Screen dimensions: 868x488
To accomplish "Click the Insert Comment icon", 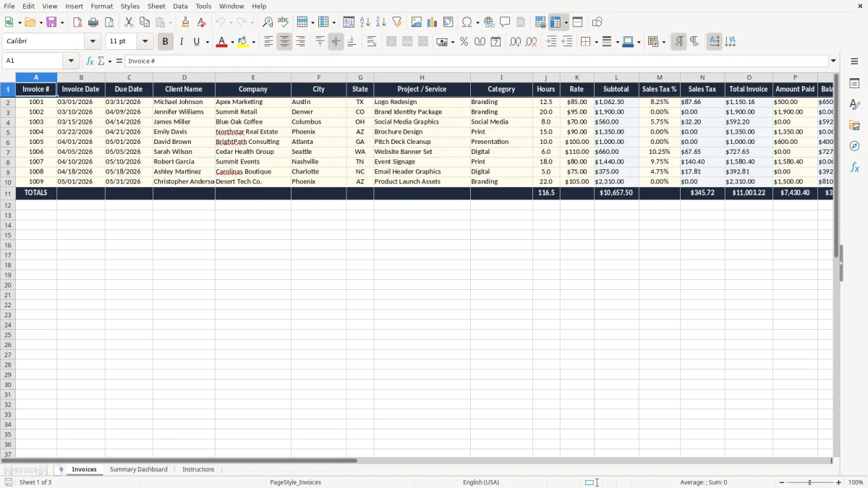I will coord(505,22).
